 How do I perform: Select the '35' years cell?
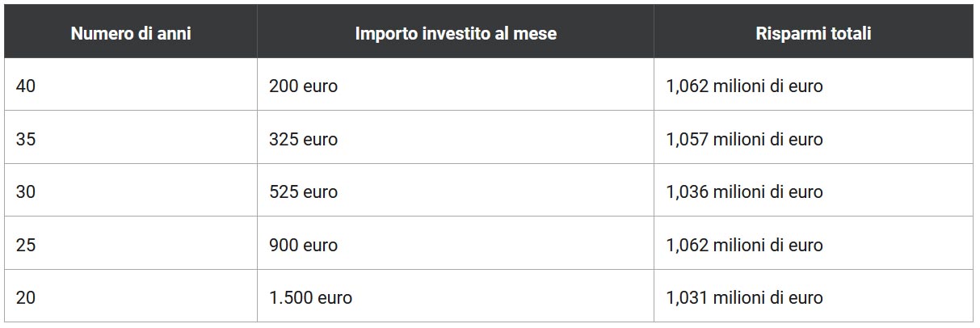26,139
